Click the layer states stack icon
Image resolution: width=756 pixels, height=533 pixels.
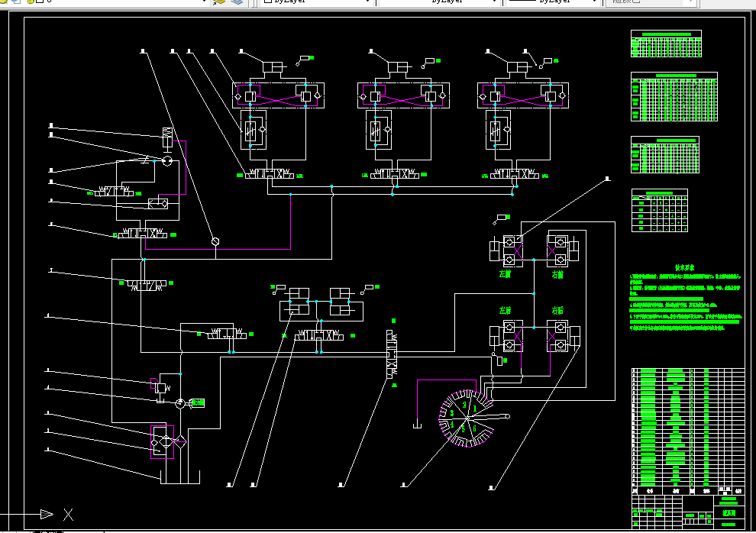tap(237, 2)
